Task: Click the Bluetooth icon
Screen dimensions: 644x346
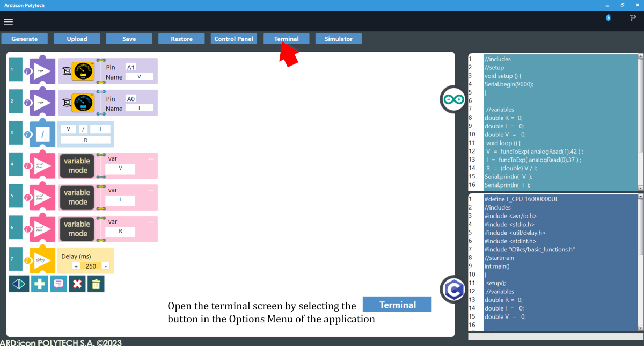Action: point(609,18)
